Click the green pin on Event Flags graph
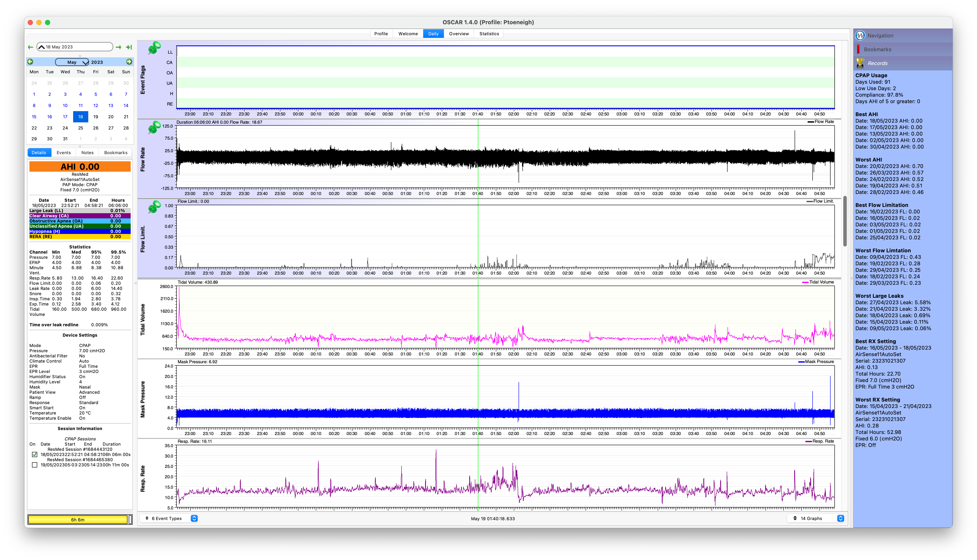Viewport: 977px width, 560px height. pos(154,48)
